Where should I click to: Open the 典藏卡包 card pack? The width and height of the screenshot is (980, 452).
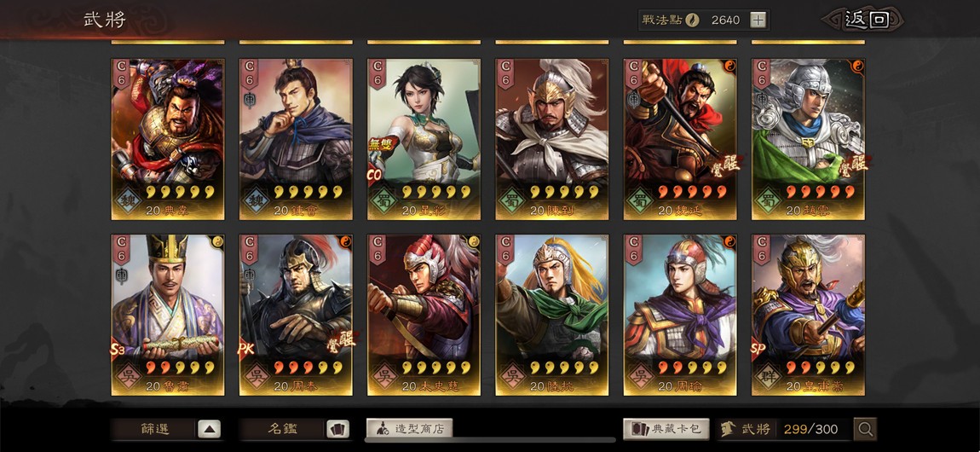point(666,429)
